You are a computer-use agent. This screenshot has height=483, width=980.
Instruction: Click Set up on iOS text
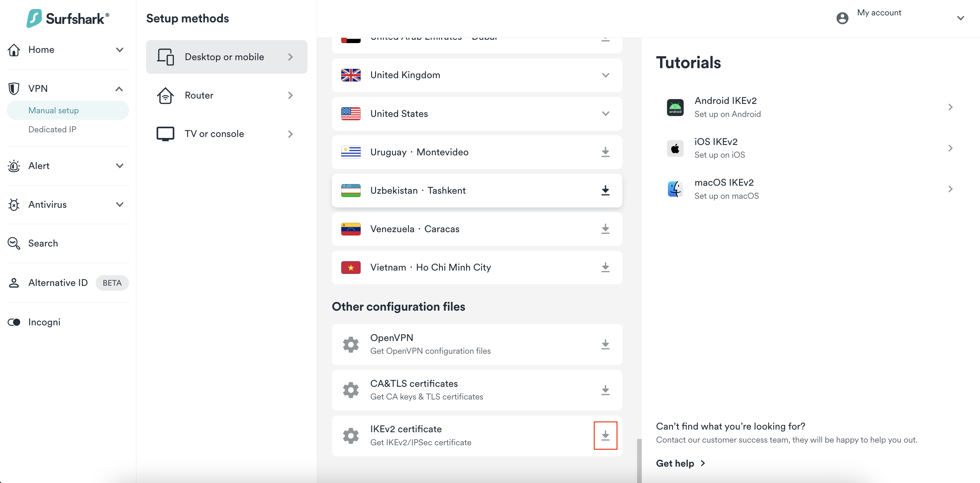719,155
